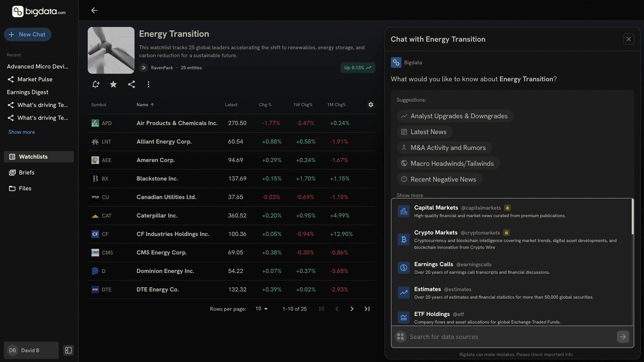Collapse the sidebar with the panel icon

point(68,350)
